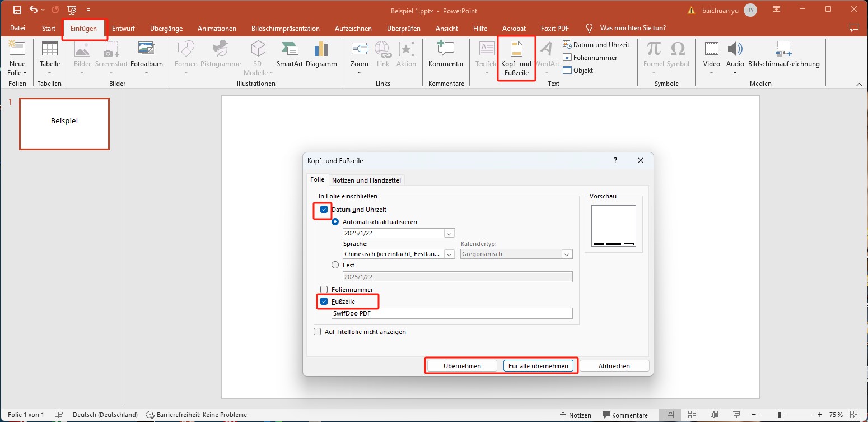This screenshot has width=868, height=422.
Task: Select the Fest radio button
Action: pyautogui.click(x=335, y=265)
